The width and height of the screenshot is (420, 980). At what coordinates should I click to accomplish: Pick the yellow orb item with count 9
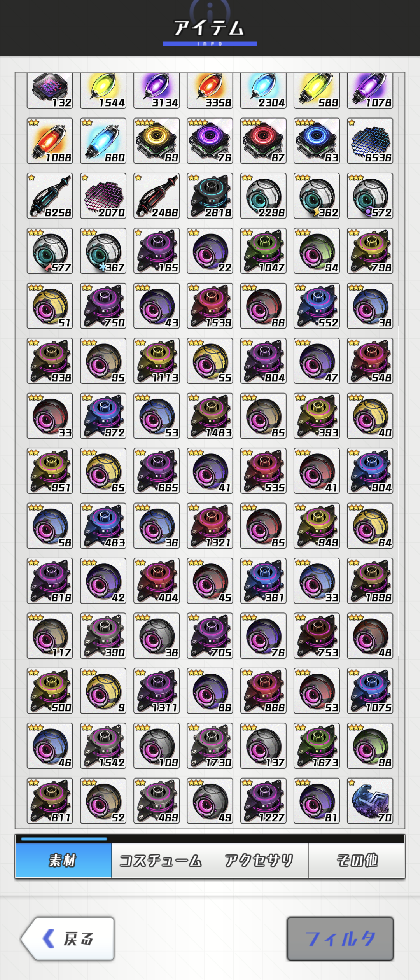click(x=103, y=691)
